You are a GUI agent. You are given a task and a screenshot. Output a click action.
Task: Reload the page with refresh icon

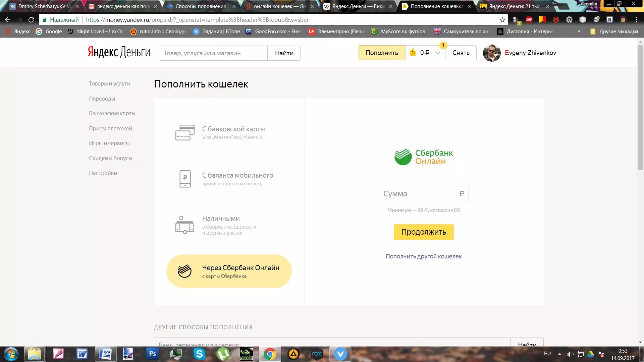[x=31, y=20]
